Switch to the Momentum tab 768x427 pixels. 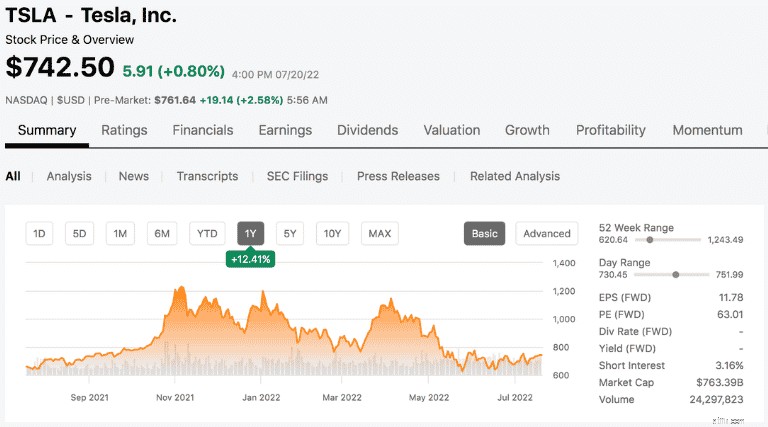(707, 130)
